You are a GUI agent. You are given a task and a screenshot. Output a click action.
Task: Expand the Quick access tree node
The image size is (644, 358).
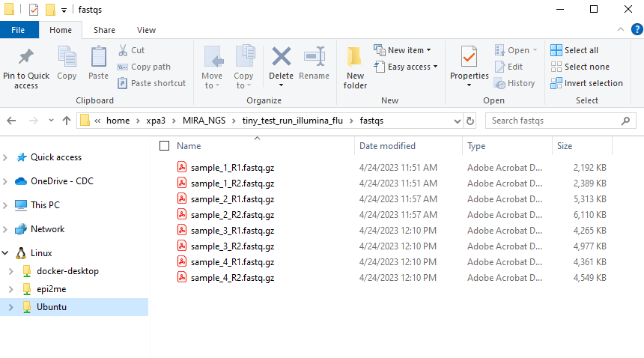coord(5,157)
